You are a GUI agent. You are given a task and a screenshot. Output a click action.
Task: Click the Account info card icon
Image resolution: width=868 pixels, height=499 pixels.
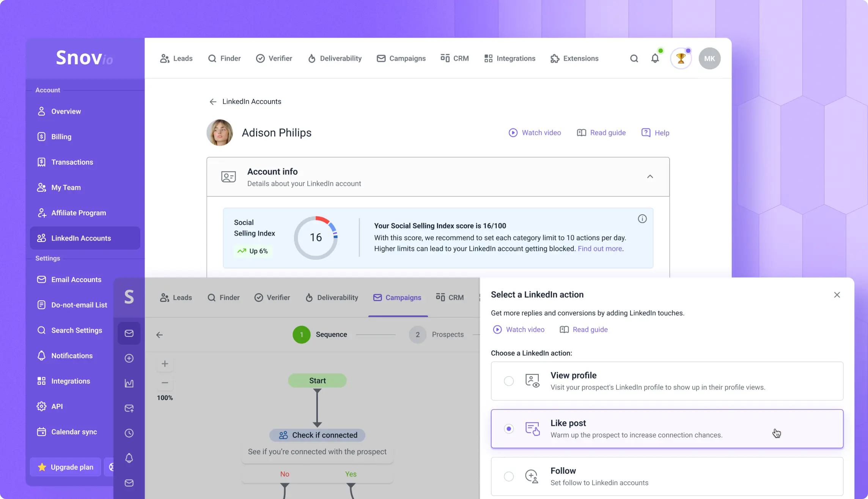coord(228,177)
